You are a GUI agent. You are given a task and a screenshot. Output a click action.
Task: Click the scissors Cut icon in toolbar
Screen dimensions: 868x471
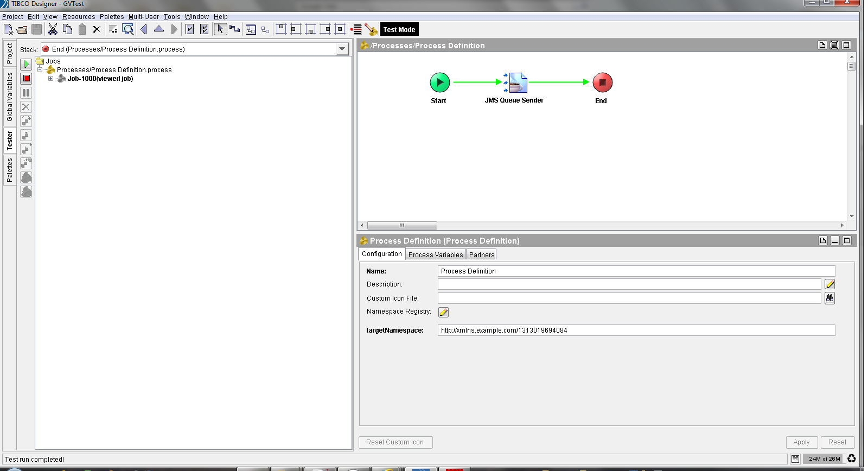(x=53, y=29)
